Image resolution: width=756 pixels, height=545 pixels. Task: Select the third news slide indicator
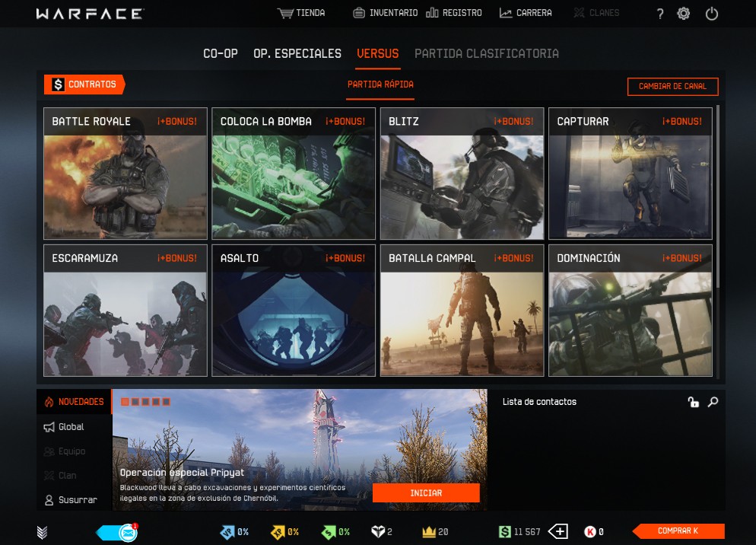click(145, 402)
